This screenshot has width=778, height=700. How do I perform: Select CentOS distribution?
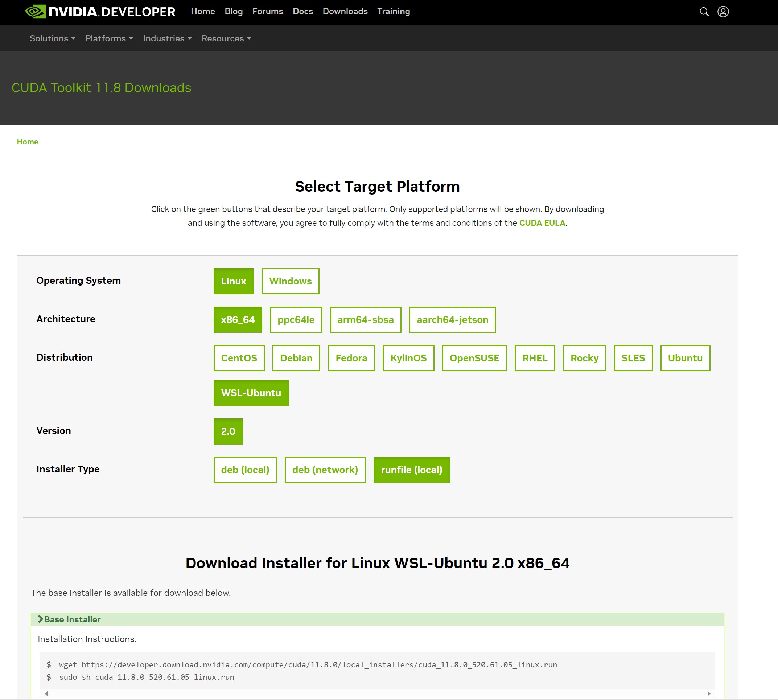(x=239, y=358)
